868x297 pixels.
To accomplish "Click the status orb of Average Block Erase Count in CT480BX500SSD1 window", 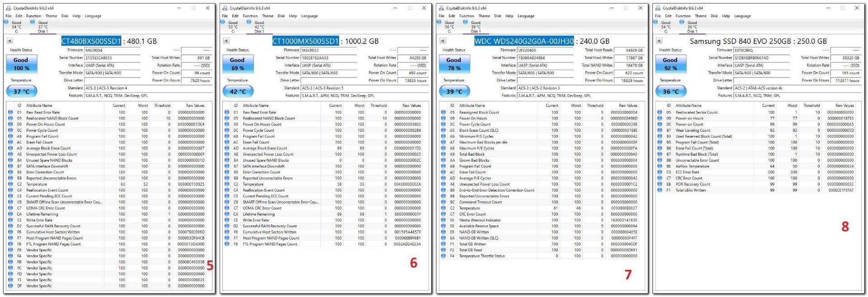I will (x=10, y=148).
